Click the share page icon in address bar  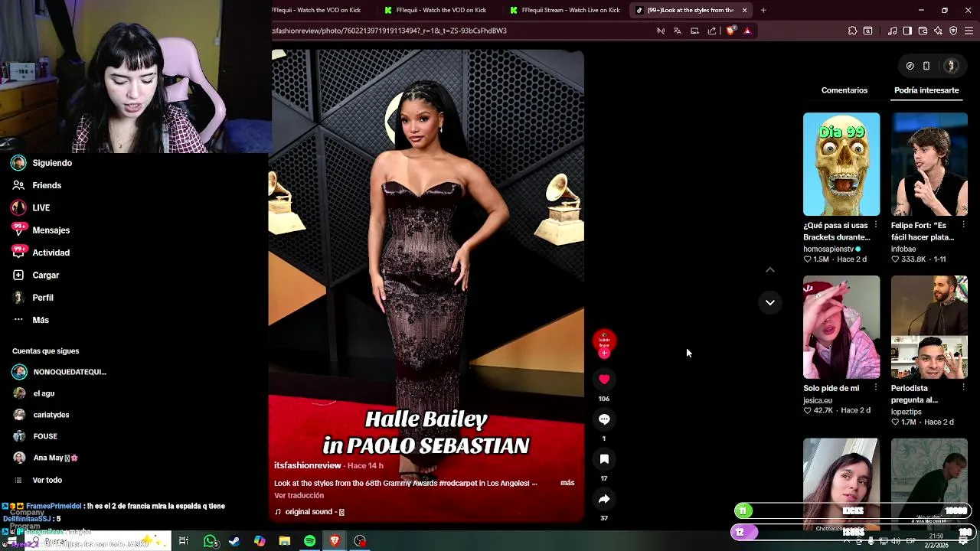click(x=712, y=31)
